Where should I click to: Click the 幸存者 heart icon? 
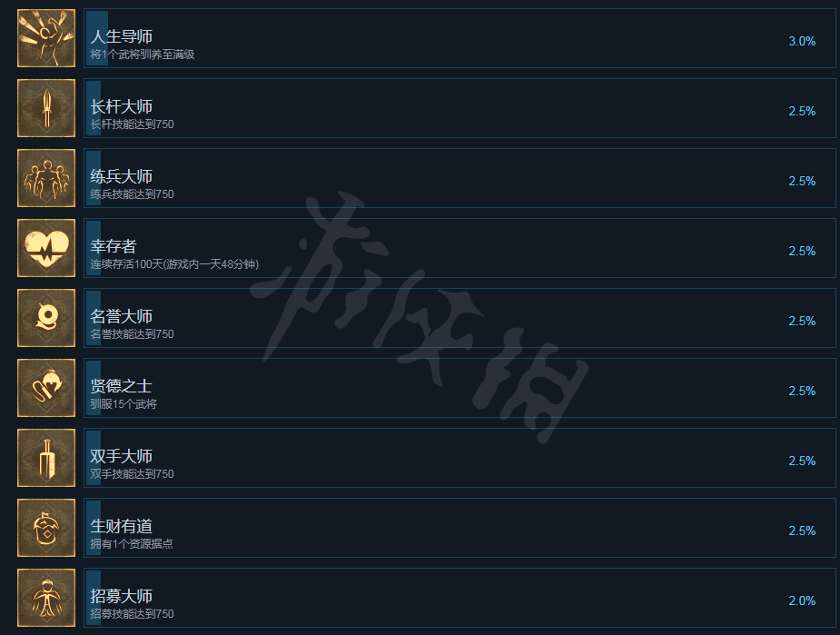[x=46, y=248]
